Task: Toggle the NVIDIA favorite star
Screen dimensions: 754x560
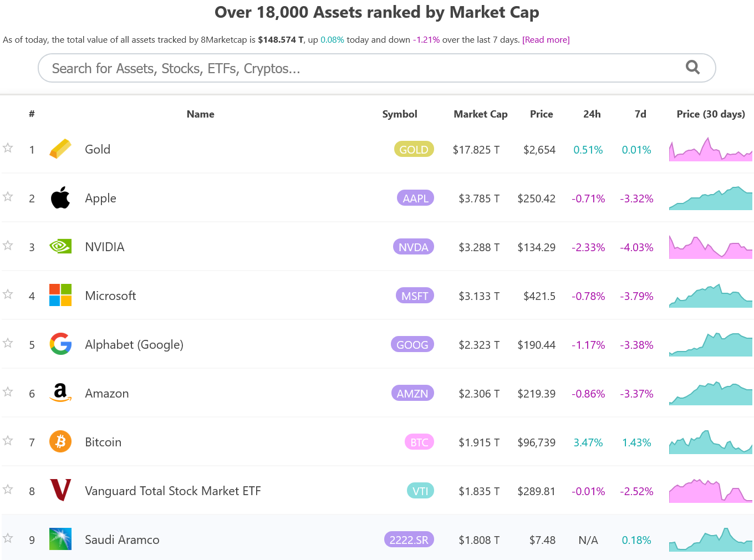Action: (x=8, y=246)
